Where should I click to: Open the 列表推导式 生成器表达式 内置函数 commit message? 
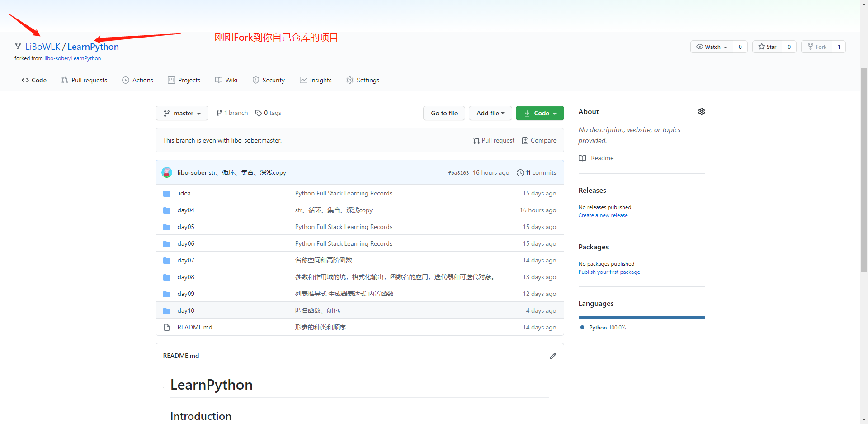tap(344, 294)
